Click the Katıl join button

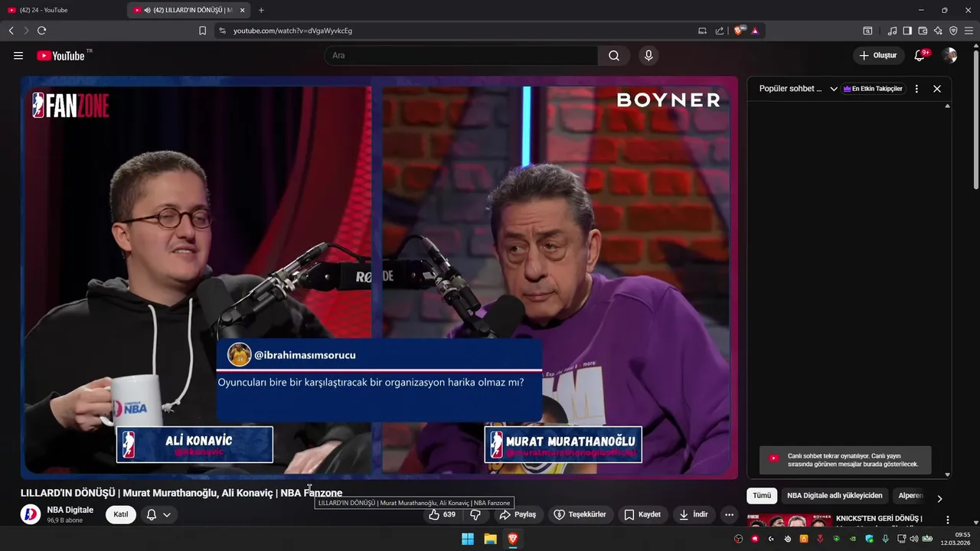[x=121, y=514]
